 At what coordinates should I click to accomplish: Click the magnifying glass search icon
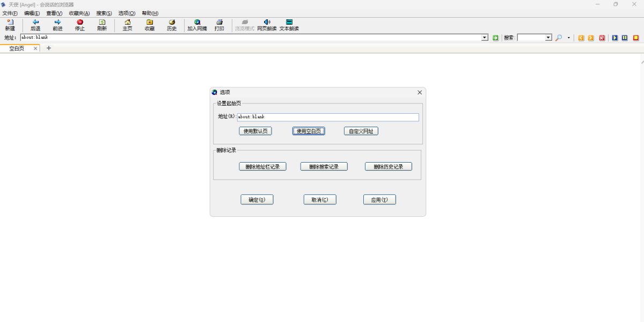pos(559,38)
